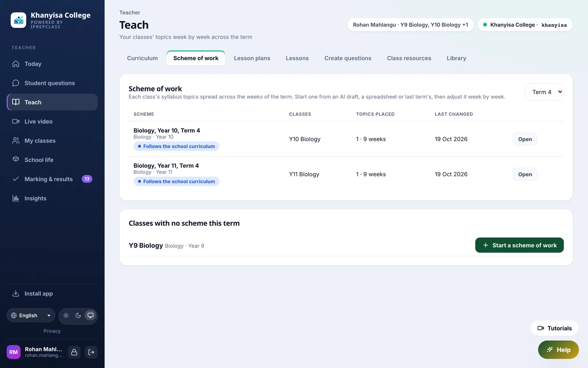Viewport: 588px width, 368px height.
Task: Open the English language dropdown
Action: click(x=31, y=315)
